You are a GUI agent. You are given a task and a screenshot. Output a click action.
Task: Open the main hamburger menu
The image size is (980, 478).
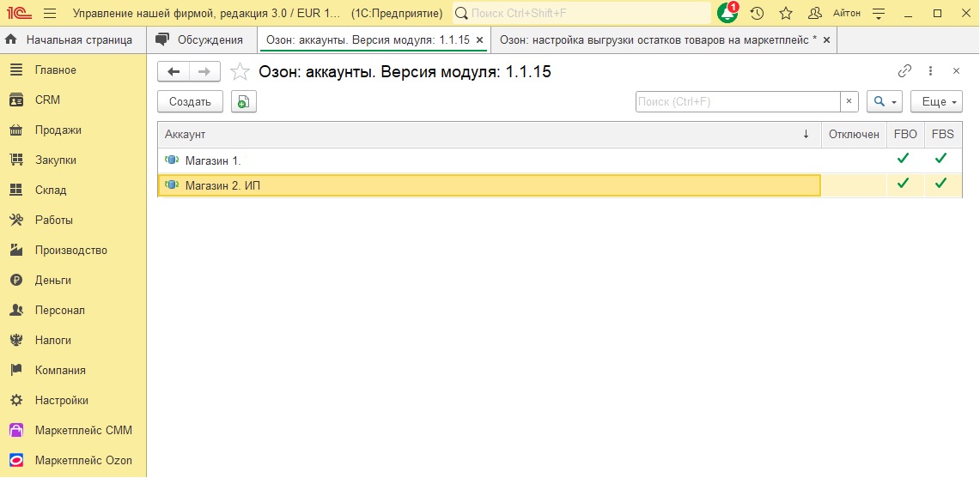(x=50, y=14)
